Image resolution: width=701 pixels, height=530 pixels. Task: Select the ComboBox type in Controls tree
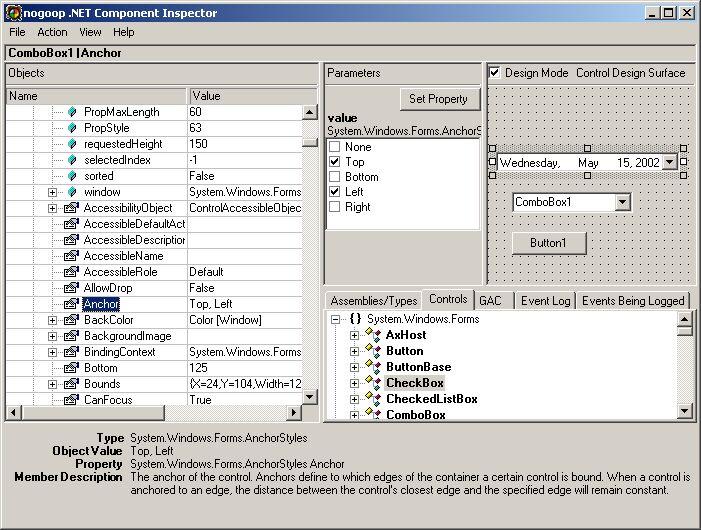(415, 415)
